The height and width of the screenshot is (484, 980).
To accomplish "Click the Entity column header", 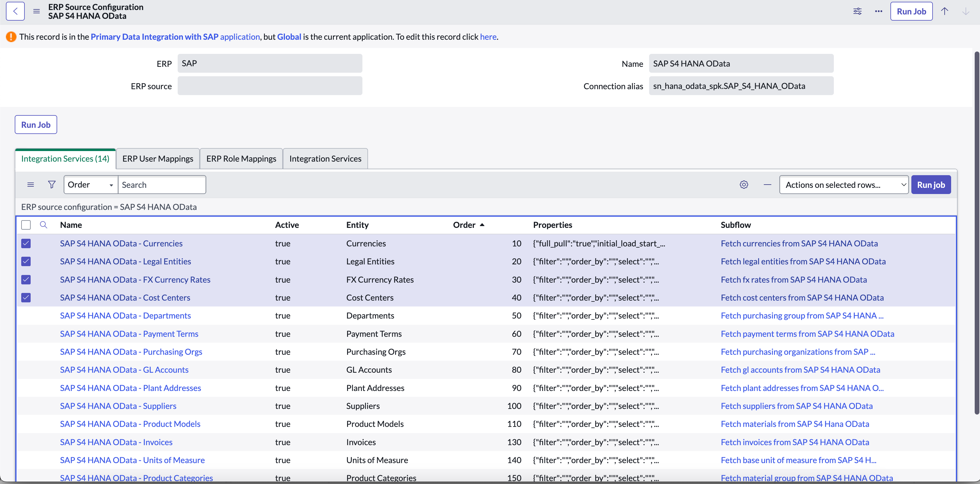I will click(x=357, y=225).
